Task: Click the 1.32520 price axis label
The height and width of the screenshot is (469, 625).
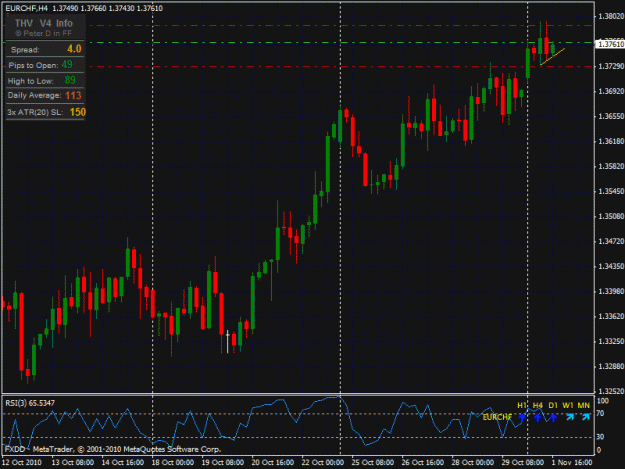Action: pyautogui.click(x=611, y=391)
